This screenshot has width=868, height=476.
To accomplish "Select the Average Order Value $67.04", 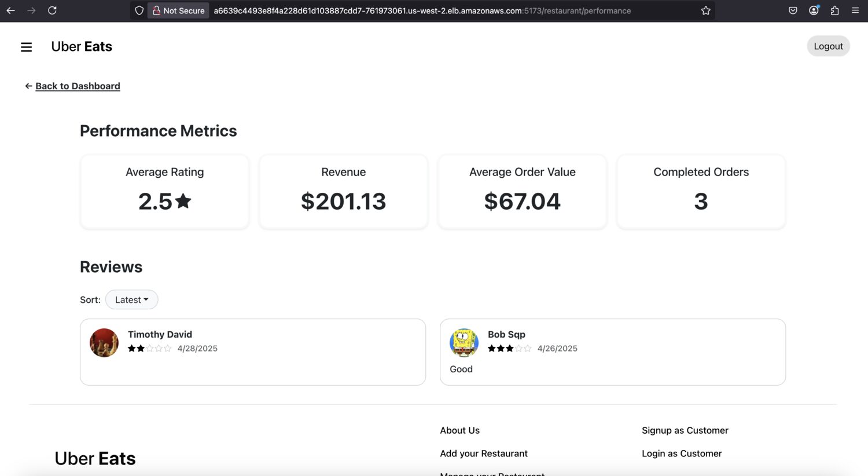I will (x=523, y=202).
